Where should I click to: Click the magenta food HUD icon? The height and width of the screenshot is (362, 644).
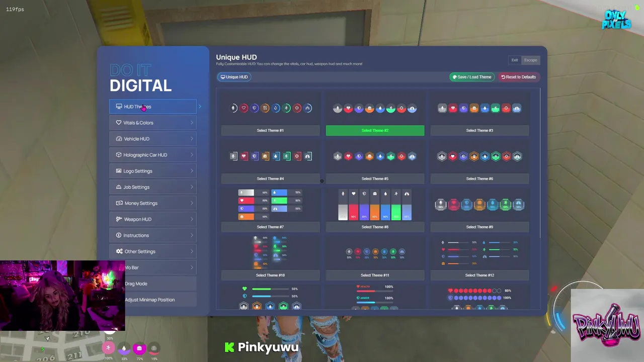pyautogui.click(x=139, y=348)
